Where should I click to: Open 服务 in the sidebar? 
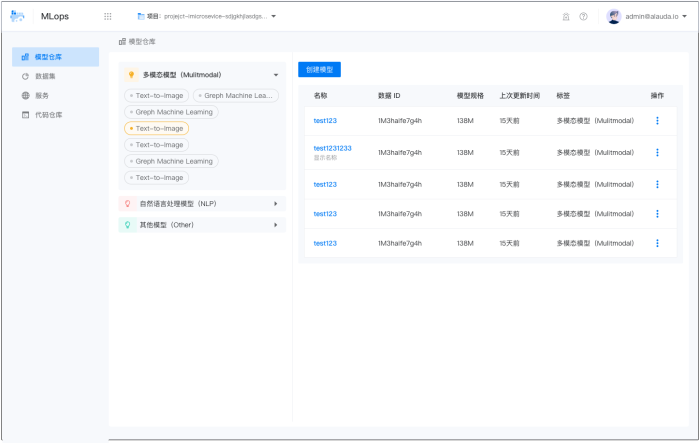coord(42,95)
